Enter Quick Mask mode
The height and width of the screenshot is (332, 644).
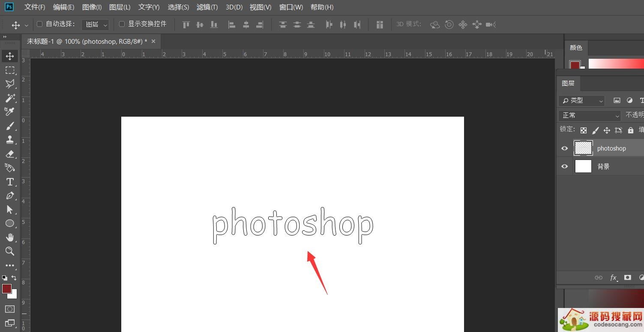coord(10,309)
